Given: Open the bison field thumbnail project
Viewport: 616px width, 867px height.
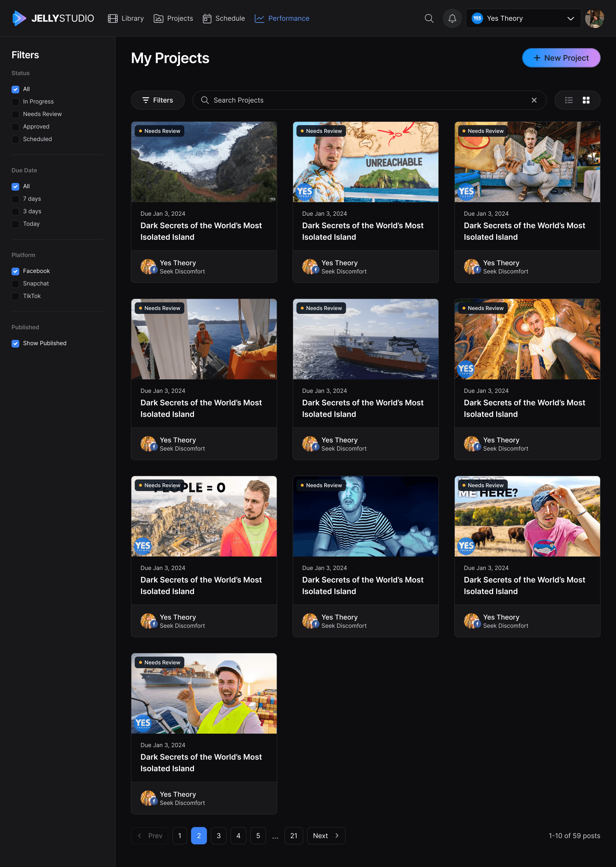Looking at the screenshot, I should [527, 516].
